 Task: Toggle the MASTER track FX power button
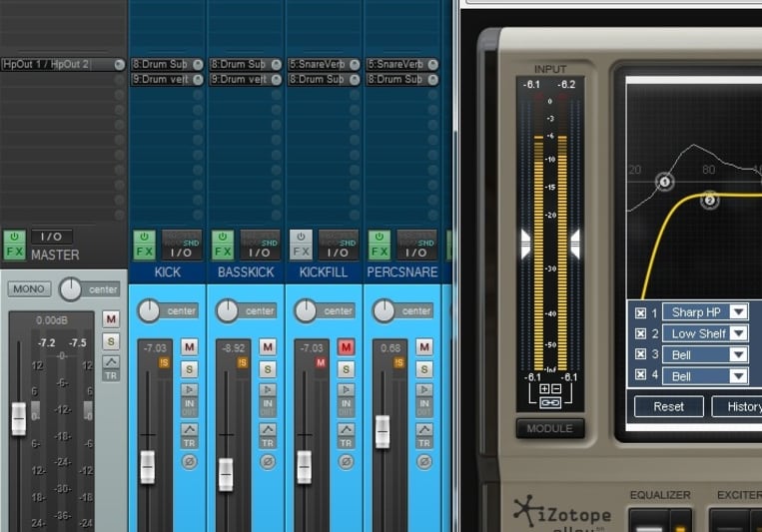click(15, 238)
